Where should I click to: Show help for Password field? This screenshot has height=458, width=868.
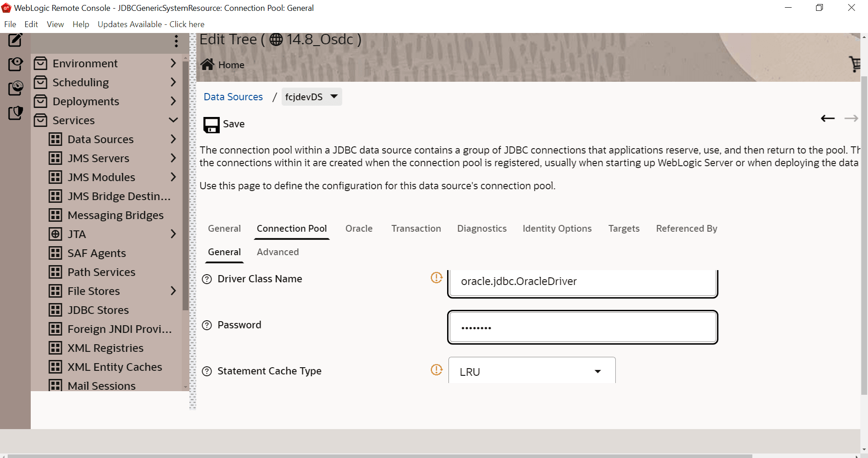tap(207, 325)
